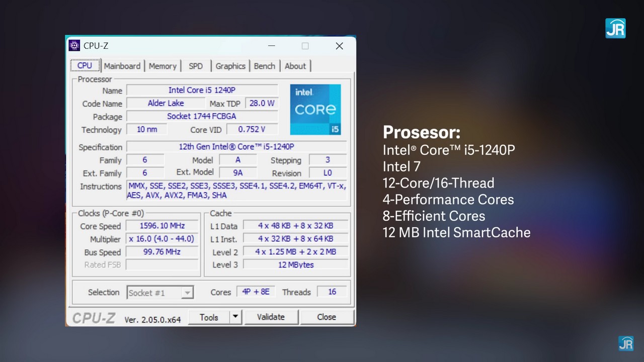Screen dimensions: 644x362
Task: Click the JR logo at top right
Action: coord(615,28)
